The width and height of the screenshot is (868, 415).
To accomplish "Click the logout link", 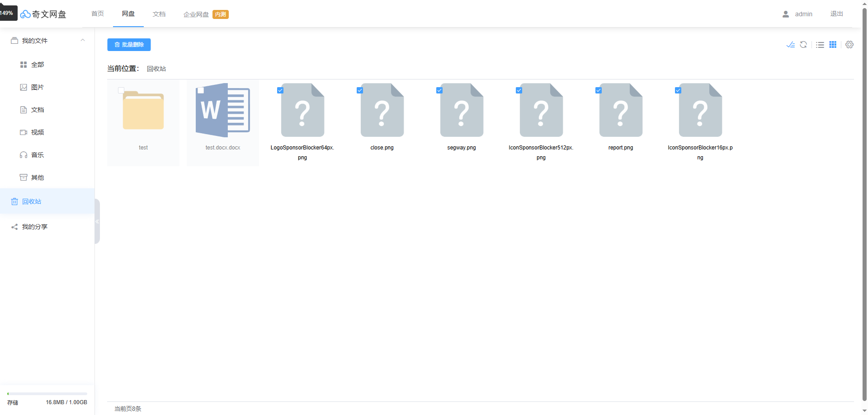I will point(836,14).
